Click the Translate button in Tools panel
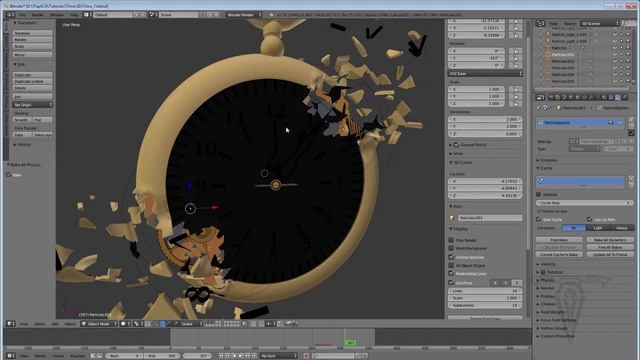Image resolution: width=640 pixels, height=360 pixels. point(32,33)
